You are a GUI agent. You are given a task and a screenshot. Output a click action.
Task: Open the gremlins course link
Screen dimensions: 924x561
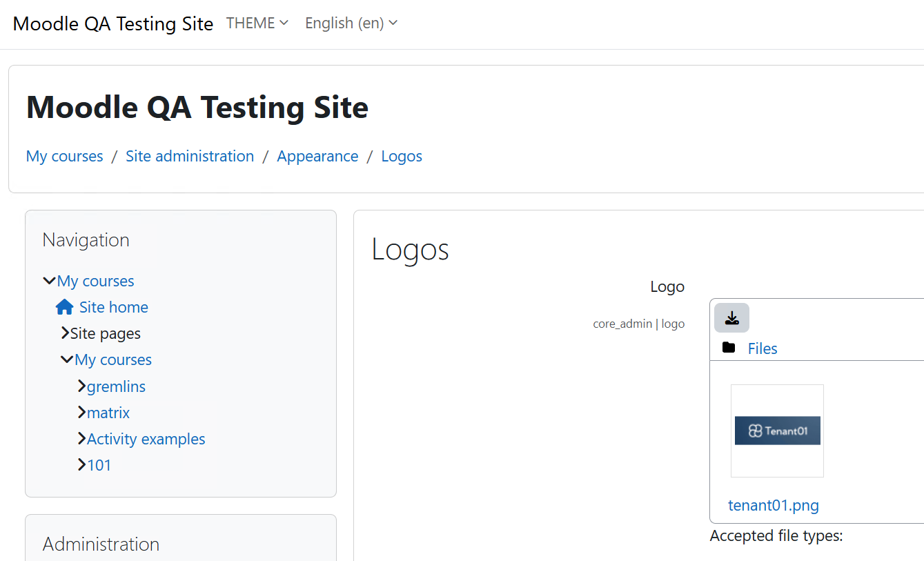click(x=116, y=386)
